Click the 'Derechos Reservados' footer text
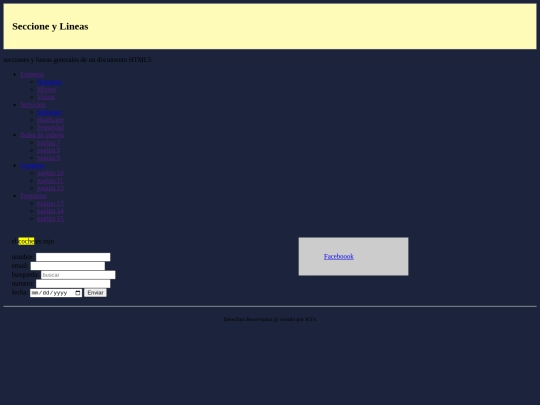Viewport: 540px width, 405px height. click(x=270, y=319)
